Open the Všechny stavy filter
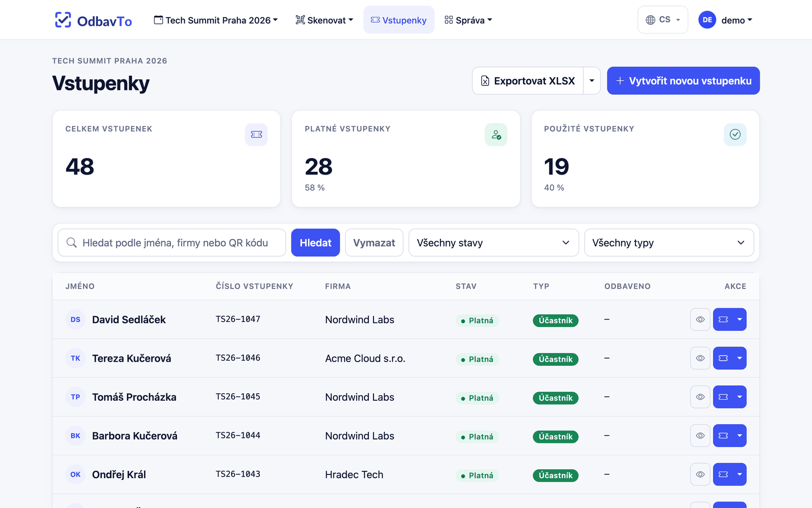Screen dimensions: 812x508 [493, 243]
